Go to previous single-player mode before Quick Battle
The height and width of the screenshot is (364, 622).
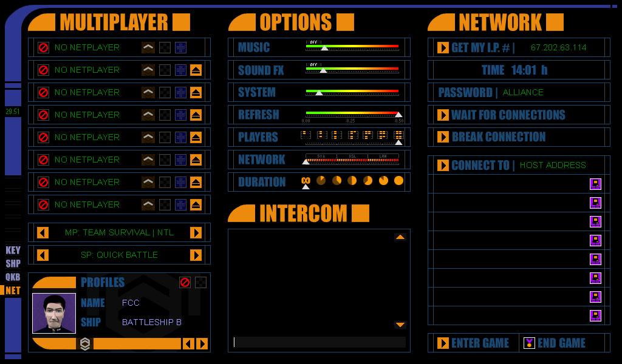[x=43, y=255]
